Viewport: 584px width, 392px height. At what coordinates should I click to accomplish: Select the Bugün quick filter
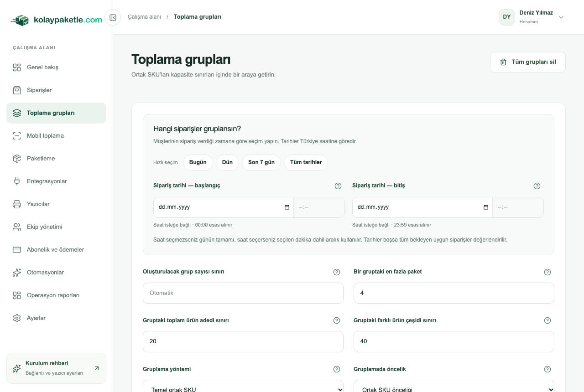198,163
